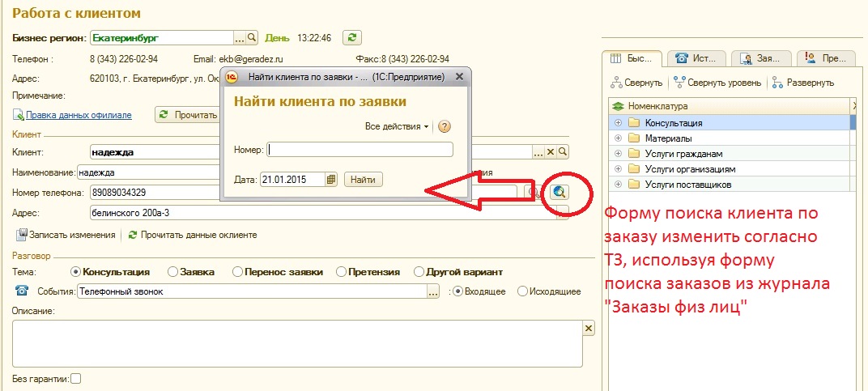Select the Заявка topic radio button
The height and width of the screenshot is (391, 868).
(172, 272)
